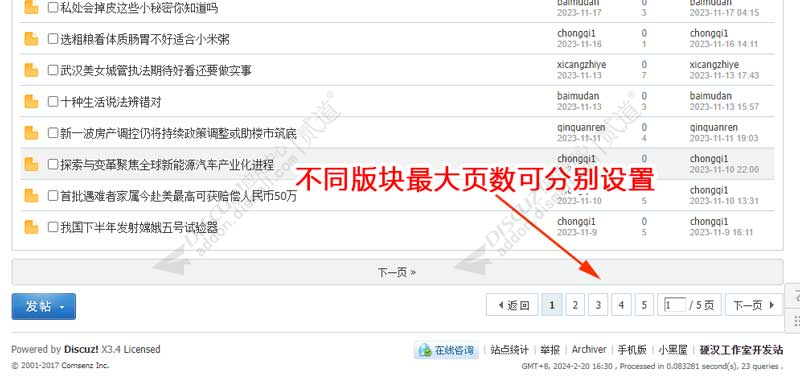Tick checkbox for 新一波房产调控仍将持续 thread
800x379 pixels.
[53, 133]
